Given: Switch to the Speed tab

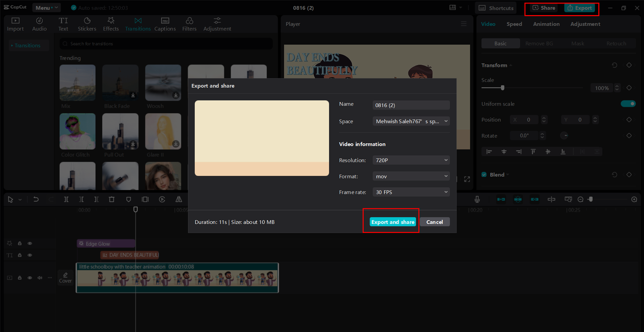Looking at the screenshot, I should [514, 24].
